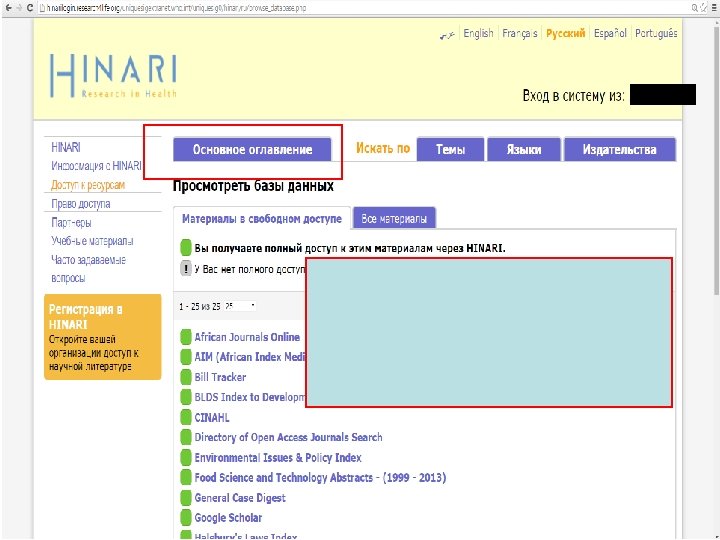Open the Языки search tab
The image size is (720, 540).
tap(523, 149)
